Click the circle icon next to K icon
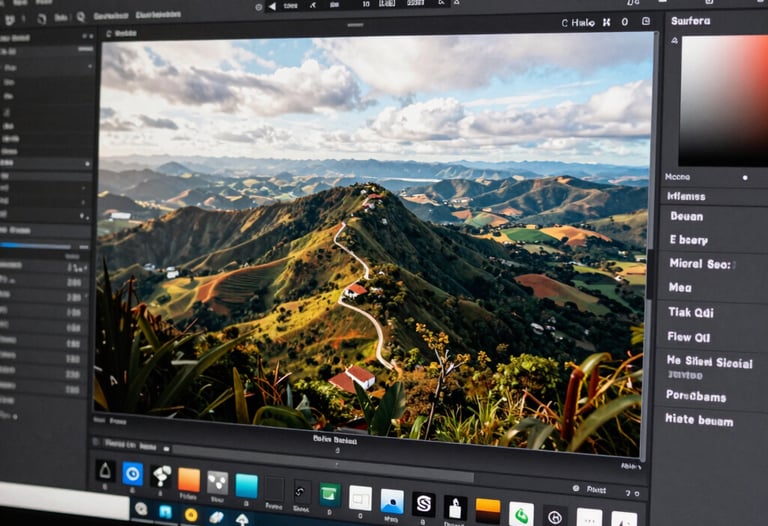 point(624,22)
